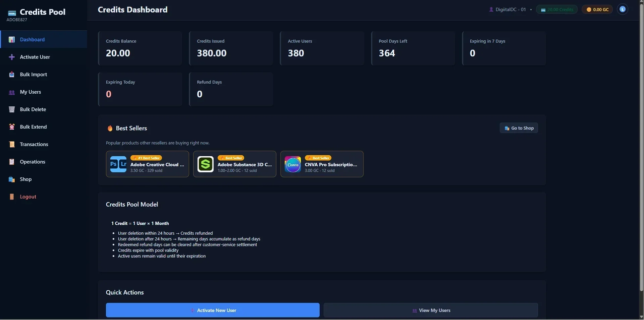Click the Credits Pool card logo icon

click(x=12, y=13)
